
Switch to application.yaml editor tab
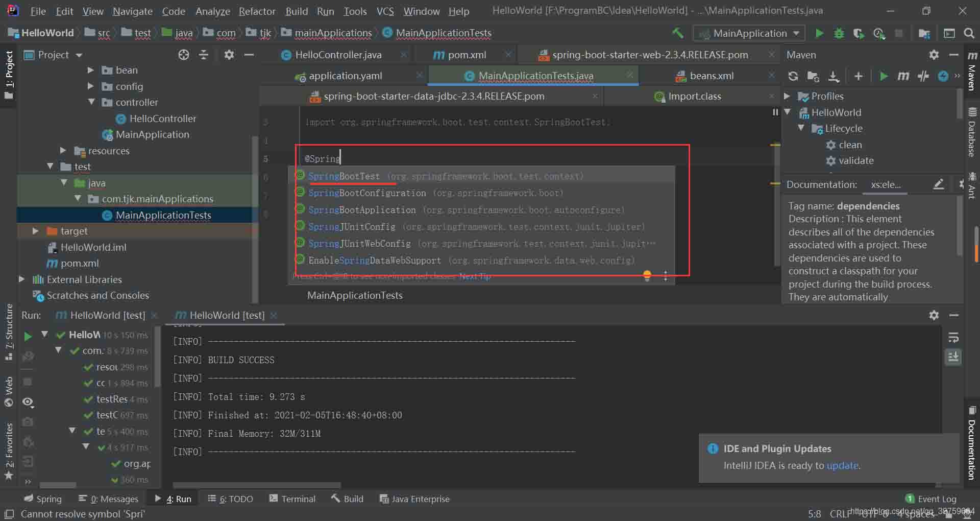[346, 76]
